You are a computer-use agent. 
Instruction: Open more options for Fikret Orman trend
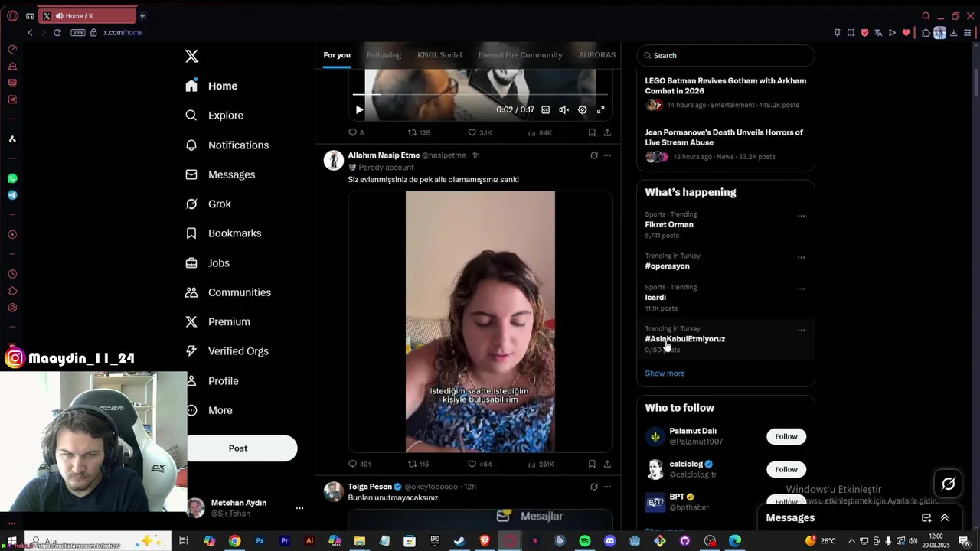point(801,216)
